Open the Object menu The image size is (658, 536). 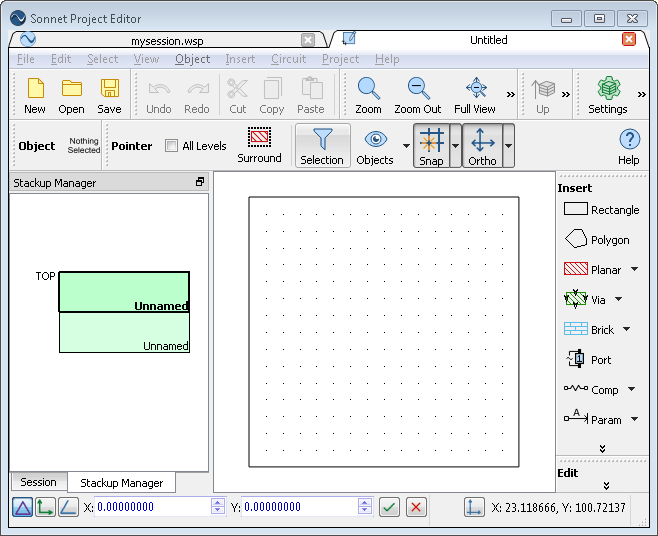(193, 59)
